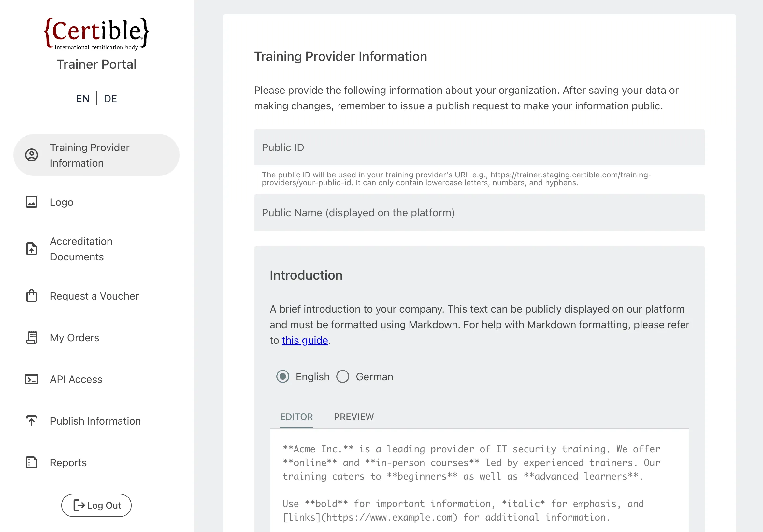
Task: Click the Log Out button
Action: (x=96, y=505)
